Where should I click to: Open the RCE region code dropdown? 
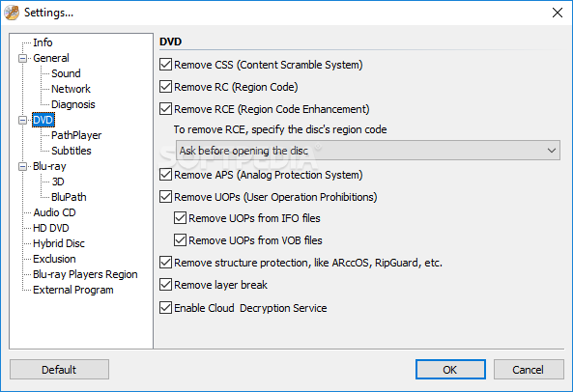pyautogui.click(x=367, y=151)
